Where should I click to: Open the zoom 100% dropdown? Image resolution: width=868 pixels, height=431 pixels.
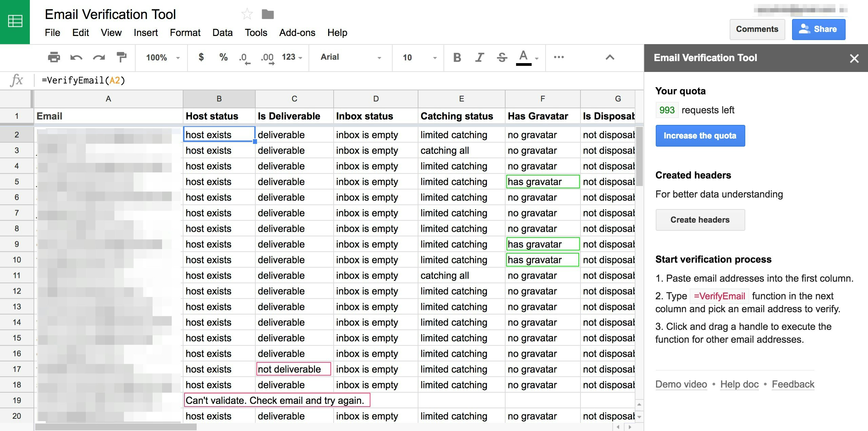coord(162,57)
